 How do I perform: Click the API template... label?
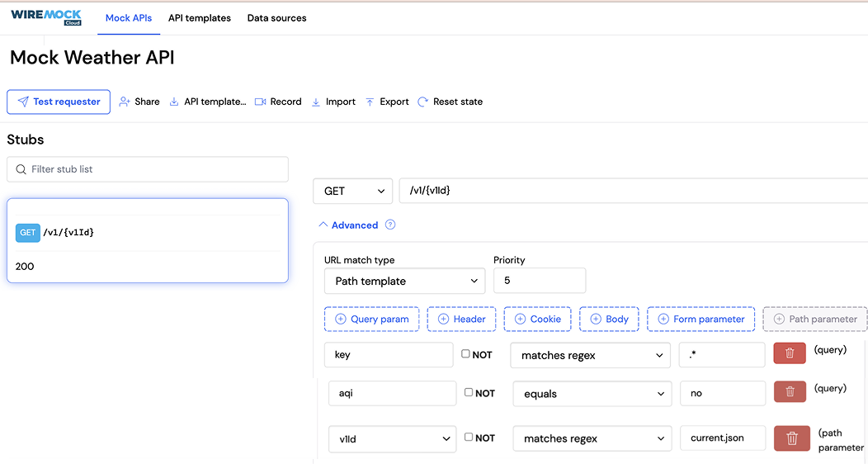click(x=215, y=102)
